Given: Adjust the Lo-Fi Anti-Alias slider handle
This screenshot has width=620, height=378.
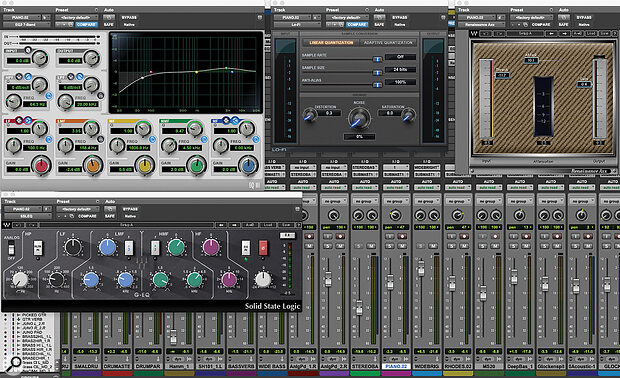Looking at the screenshot, I should (378, 85).
